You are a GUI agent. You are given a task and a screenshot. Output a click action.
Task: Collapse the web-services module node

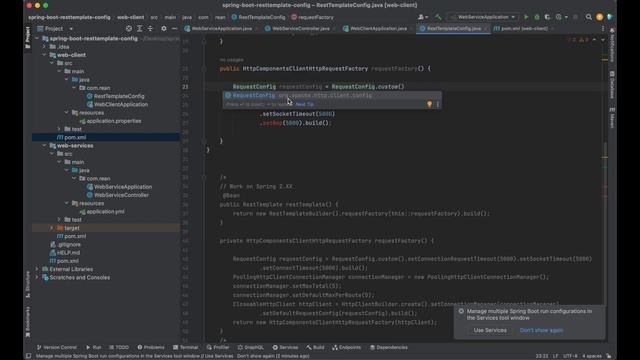[x=44, y=146]
